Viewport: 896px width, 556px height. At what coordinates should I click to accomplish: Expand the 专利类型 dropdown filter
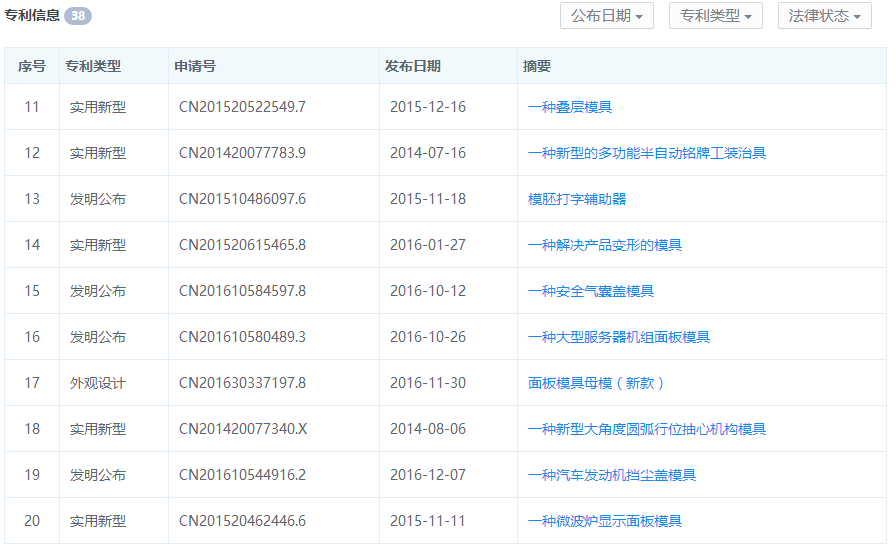[715, 16]
